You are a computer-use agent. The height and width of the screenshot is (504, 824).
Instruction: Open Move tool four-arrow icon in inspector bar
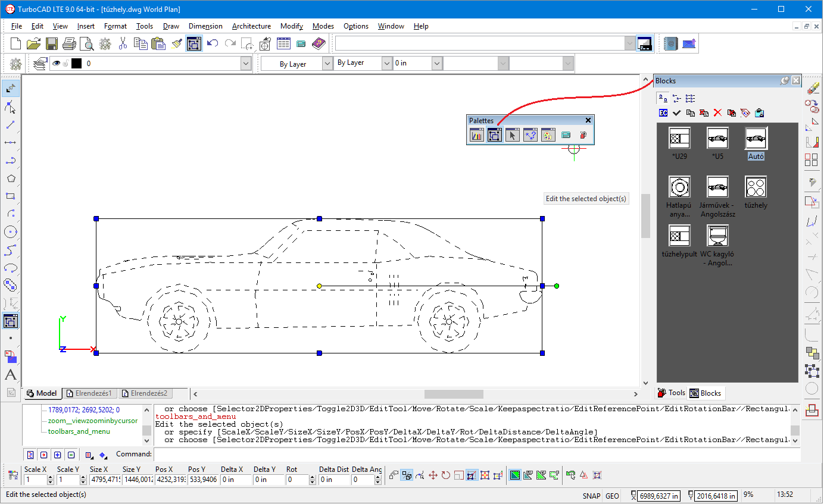pos(433,475)
